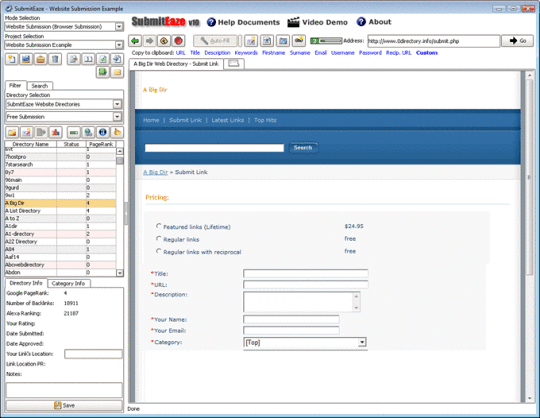Sort by PageRank column header

[x=101, y=144]
